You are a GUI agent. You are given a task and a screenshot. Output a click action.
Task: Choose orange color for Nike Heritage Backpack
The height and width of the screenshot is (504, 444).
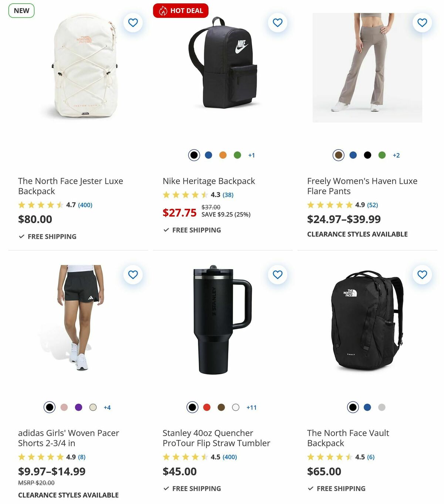pyautogui.click(x=223, y=155)
